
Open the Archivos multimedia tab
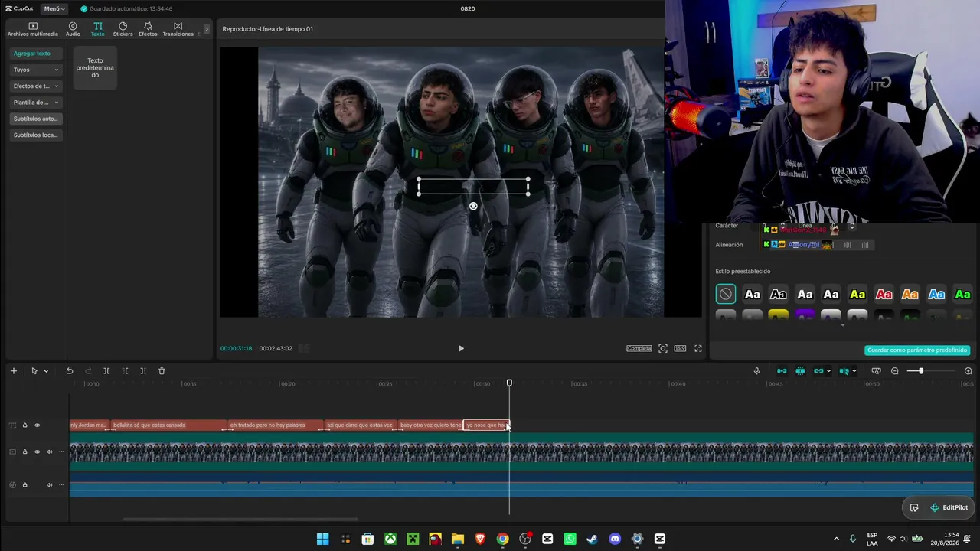tap(32, 29)
